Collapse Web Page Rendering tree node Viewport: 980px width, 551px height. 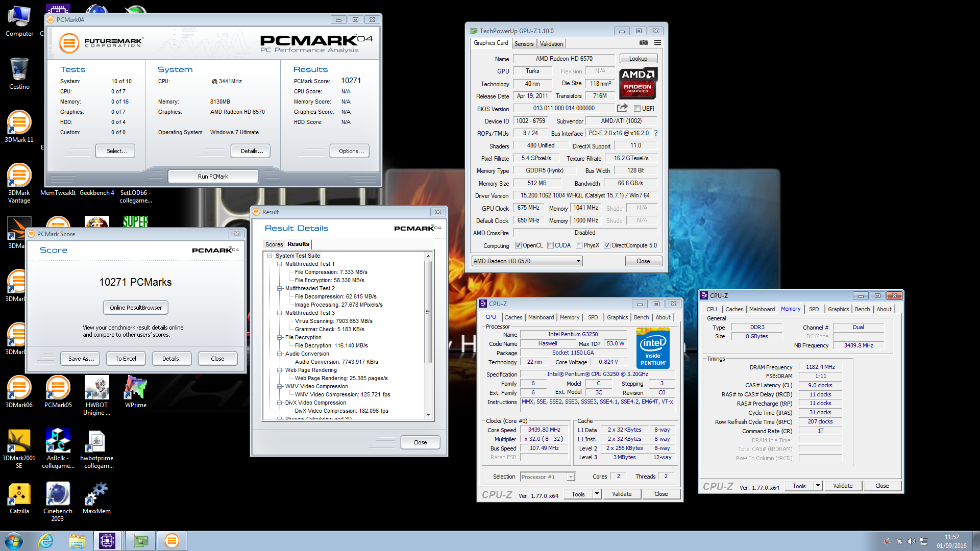click(x=280, y=370)
